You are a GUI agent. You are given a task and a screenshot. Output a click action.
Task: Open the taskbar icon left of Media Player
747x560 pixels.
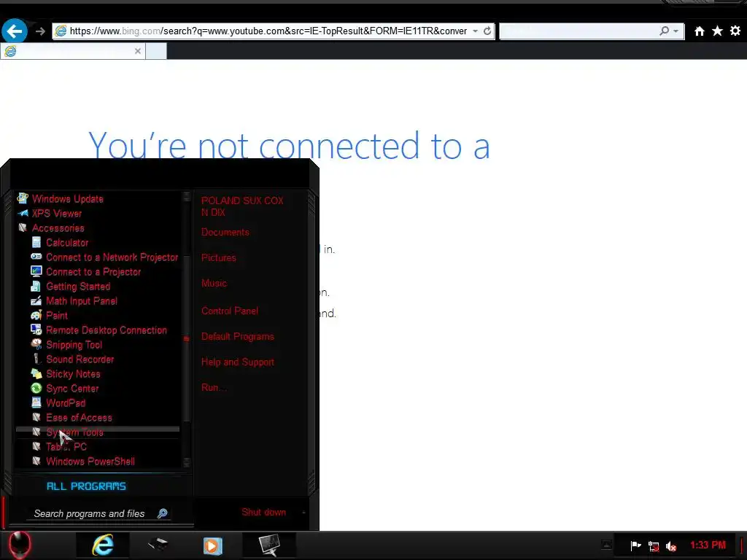click(158, 544)
